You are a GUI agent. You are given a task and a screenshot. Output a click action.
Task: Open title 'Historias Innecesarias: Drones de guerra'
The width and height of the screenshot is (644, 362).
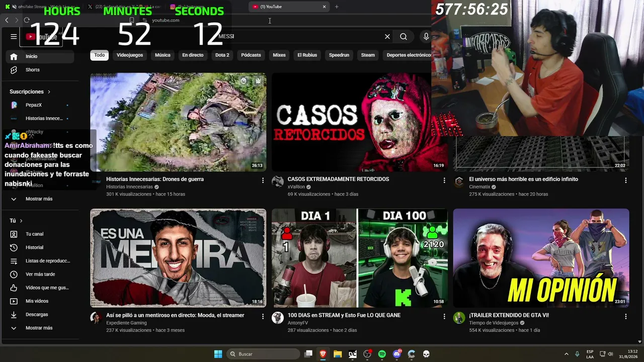[x=155, y=179]
